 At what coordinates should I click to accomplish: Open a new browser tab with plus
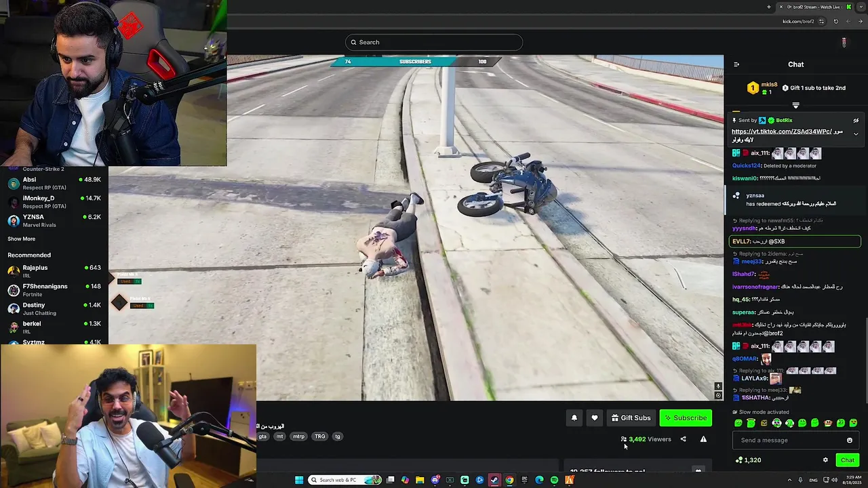point(768,7)
